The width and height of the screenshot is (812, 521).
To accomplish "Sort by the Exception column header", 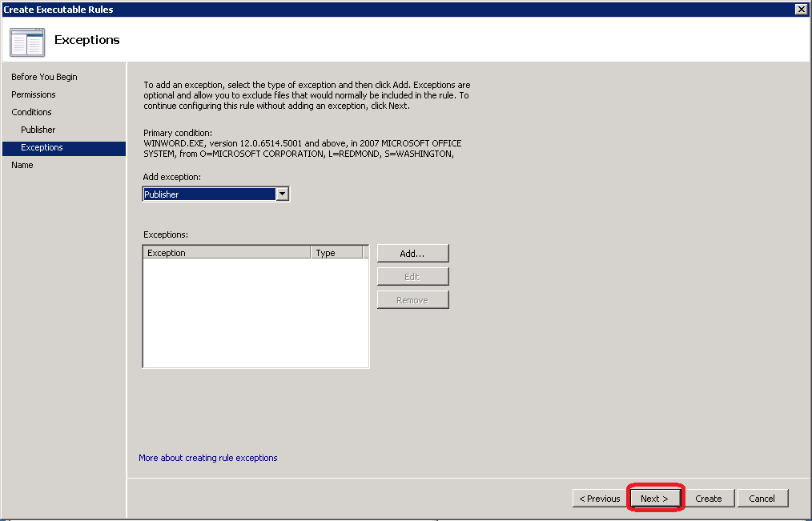I will click(227, 253).
